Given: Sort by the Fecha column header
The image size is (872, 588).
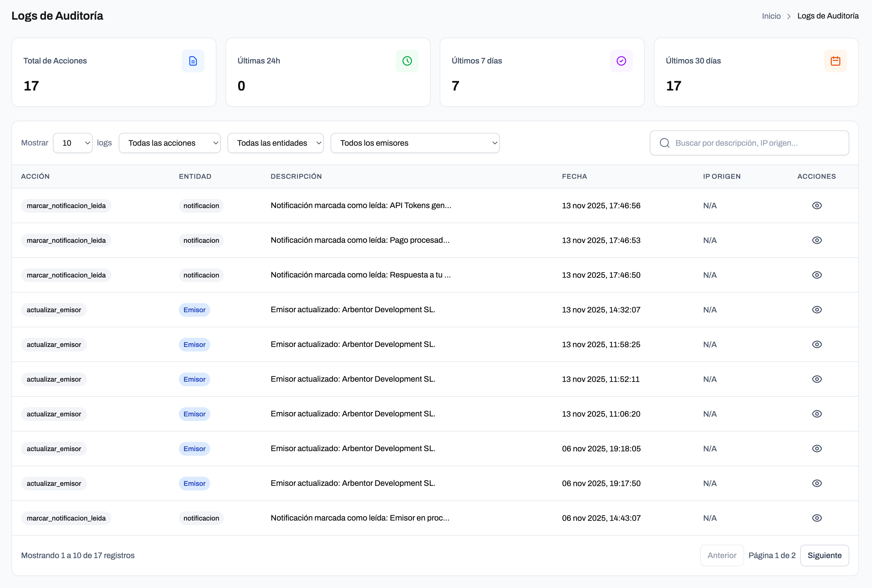Looking at the screenshot, I should [574, 176].
